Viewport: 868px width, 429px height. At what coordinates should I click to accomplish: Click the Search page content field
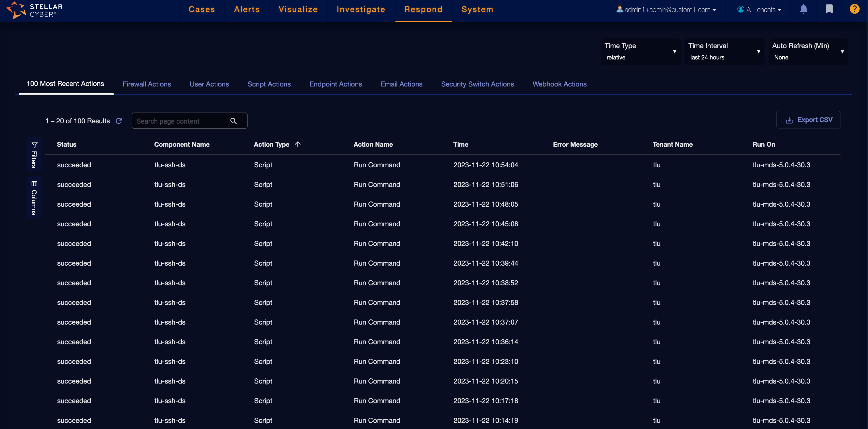coord(180,121)
